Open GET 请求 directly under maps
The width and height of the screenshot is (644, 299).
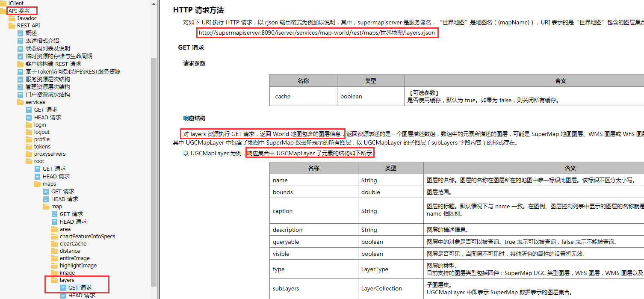pyautogui.click(x=63, y=192)
